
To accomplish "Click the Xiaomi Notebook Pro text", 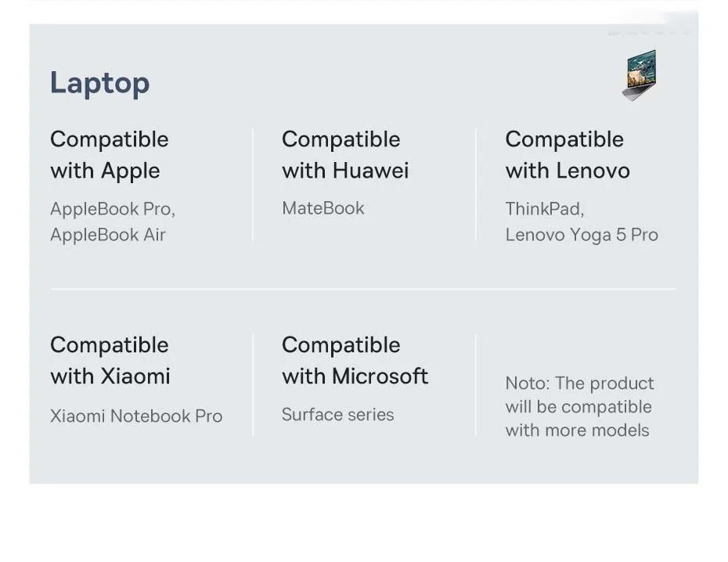I will pyautogui.click(x=135, y=416).
